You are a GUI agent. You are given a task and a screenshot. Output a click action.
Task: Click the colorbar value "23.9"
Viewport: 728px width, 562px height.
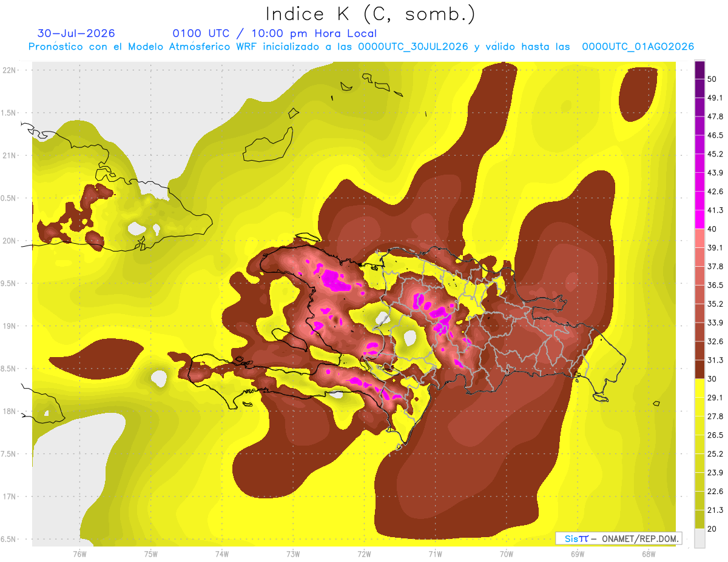[715, 473]
